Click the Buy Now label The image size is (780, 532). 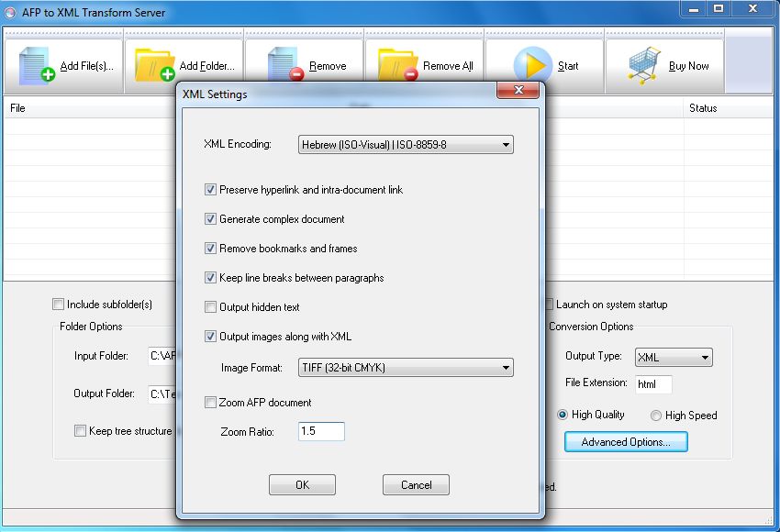point(689,66)
